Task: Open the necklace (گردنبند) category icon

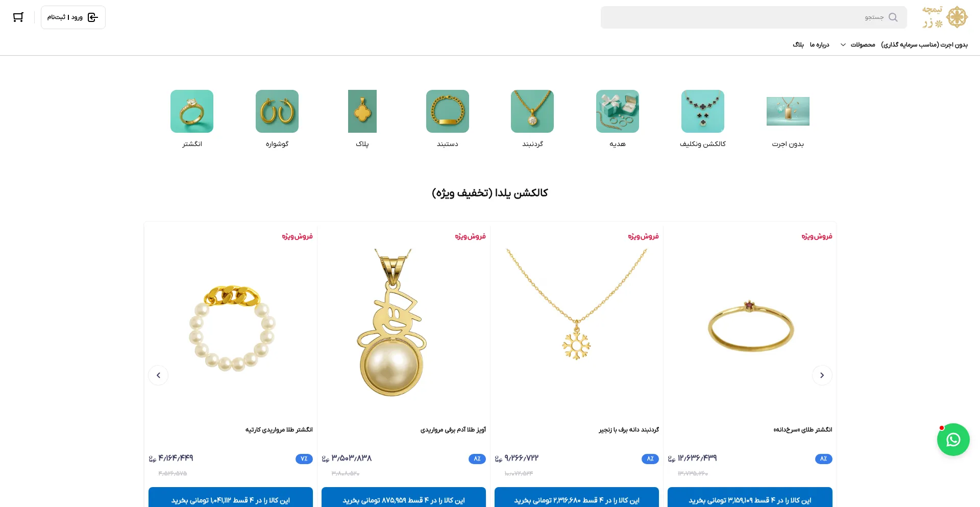Action: coord(532,111)
